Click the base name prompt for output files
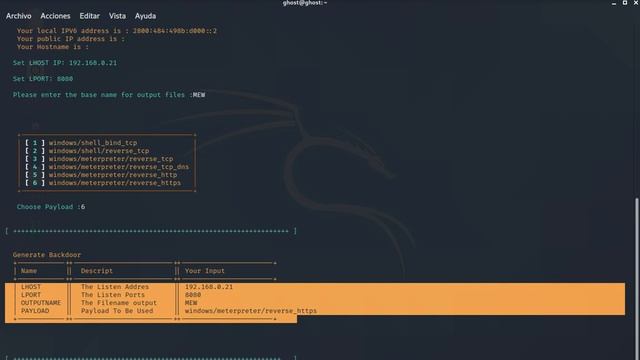The image size is (640, 360). tap(109, 95)
